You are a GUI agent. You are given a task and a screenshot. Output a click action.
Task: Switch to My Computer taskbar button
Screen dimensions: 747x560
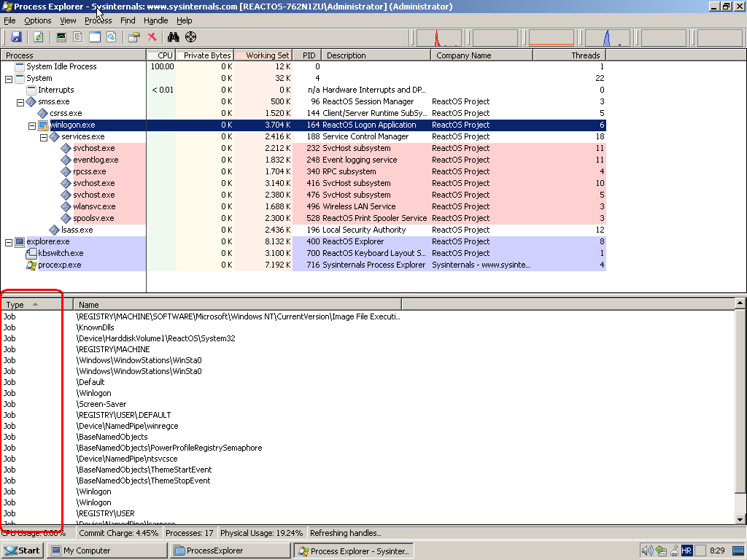point(108,551)
